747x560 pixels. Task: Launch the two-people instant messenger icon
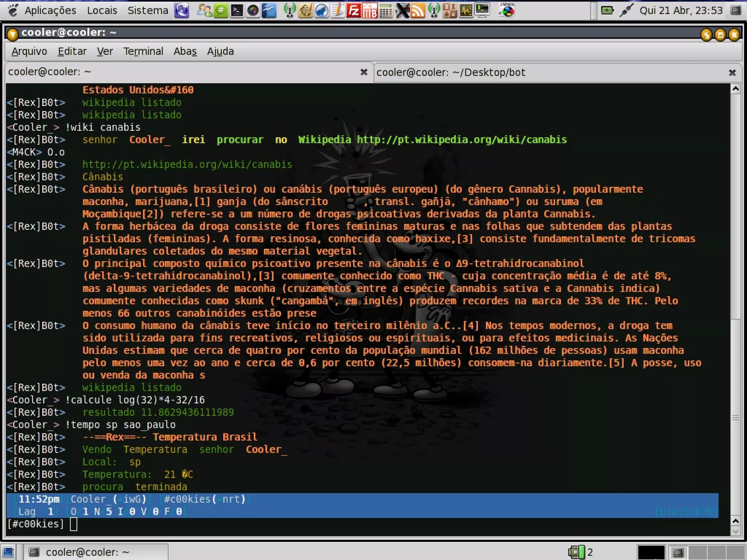[204, 10]
